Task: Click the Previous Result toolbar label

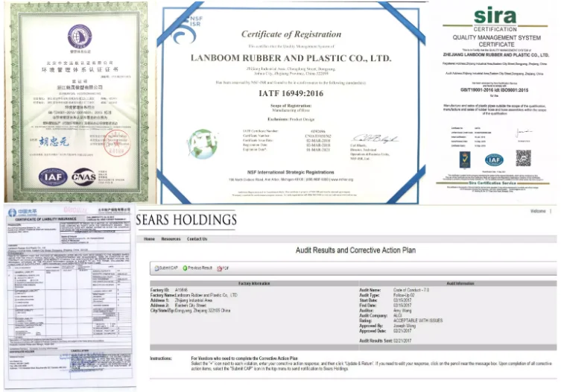Action: [x=200, y=268]
